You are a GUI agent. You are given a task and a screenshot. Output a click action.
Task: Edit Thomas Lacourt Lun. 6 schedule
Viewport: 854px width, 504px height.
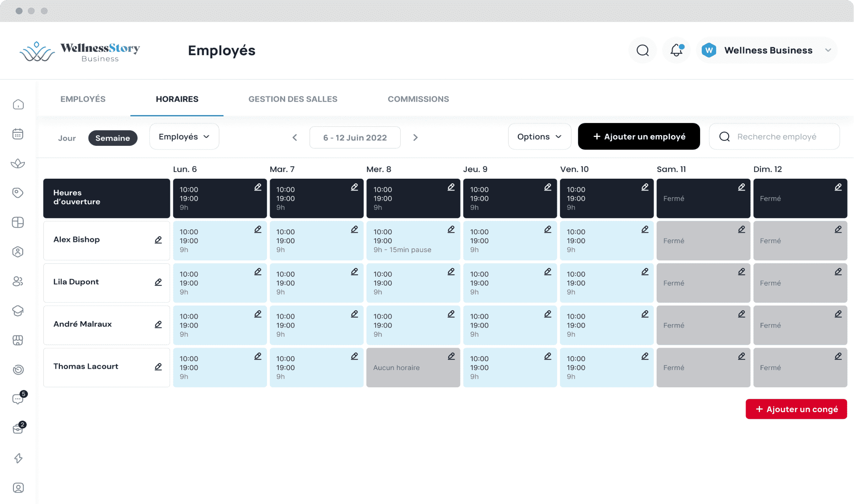click(x=258, y=356)
